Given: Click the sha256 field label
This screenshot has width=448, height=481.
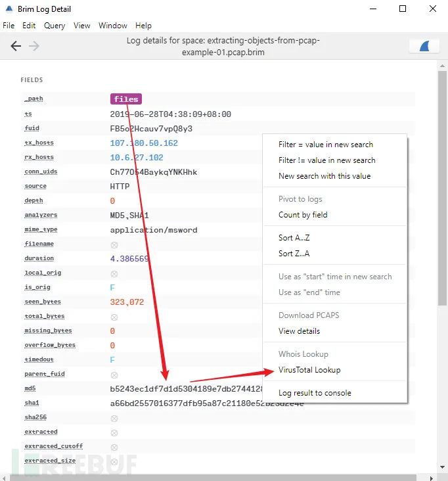Looking at the screenshot, I should [x=35, y=417].
